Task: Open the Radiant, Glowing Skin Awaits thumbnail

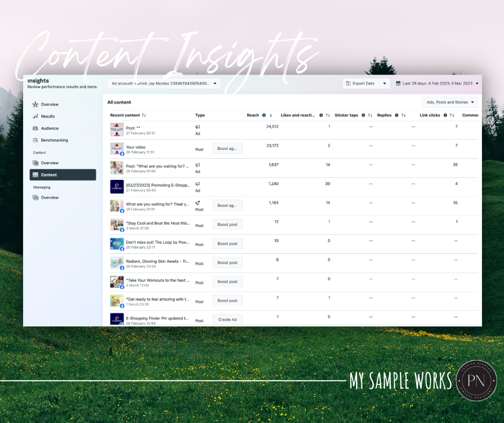Action: (x=117, y=262)
